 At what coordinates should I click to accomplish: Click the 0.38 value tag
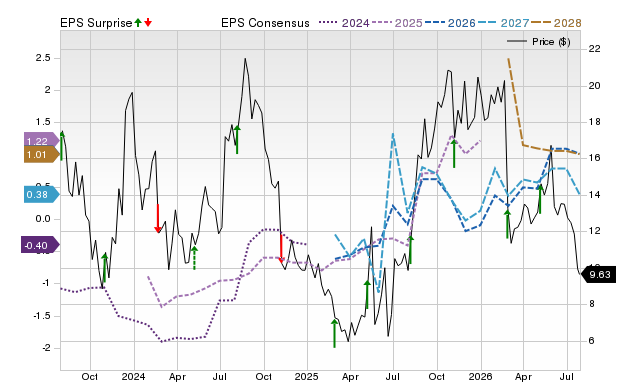coord(41,194)
